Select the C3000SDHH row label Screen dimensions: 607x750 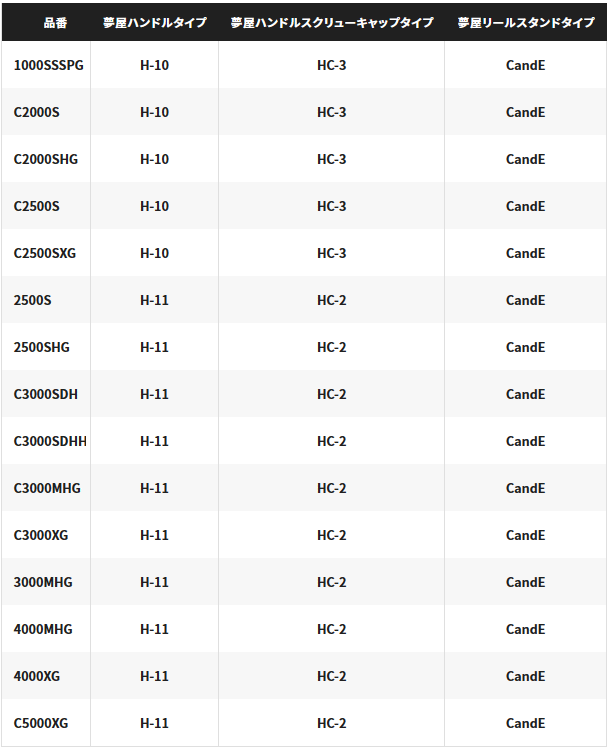(50, 441)
